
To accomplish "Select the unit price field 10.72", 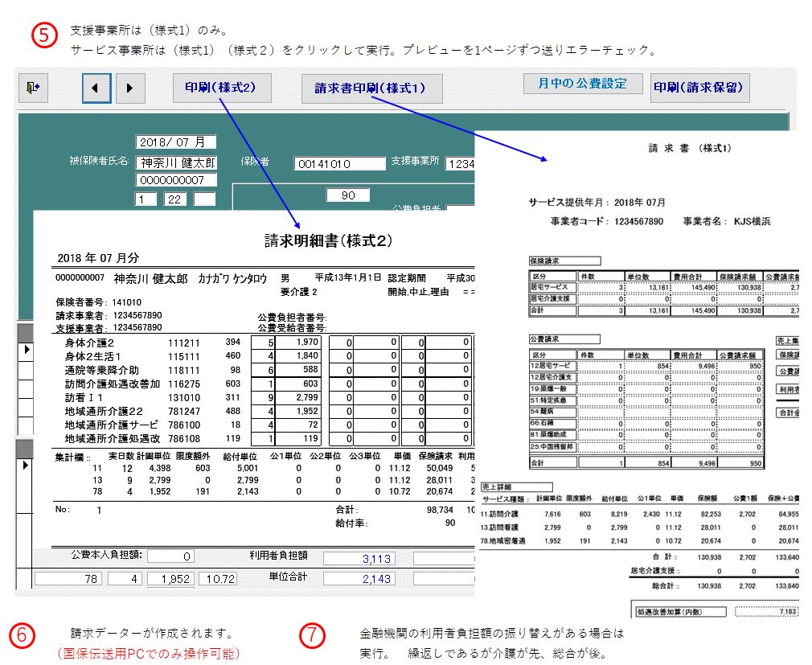I will [218, 579].
